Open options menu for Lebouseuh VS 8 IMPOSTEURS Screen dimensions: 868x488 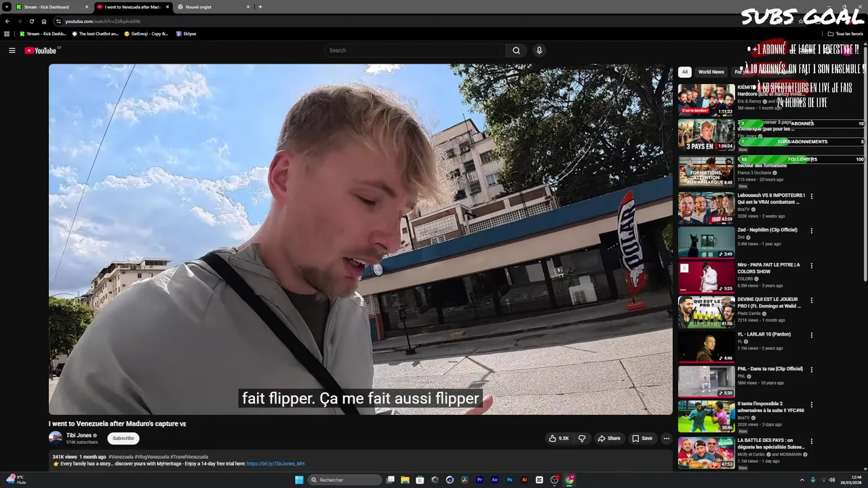(811, 197)
